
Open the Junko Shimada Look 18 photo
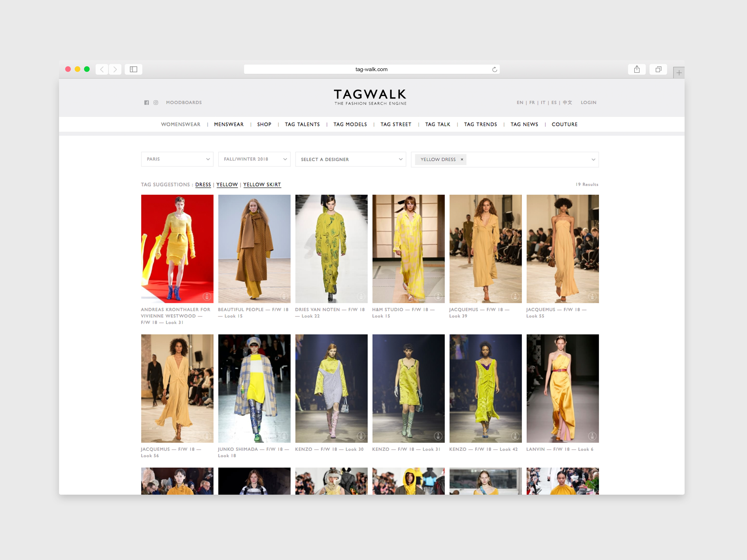coord(254,388)
